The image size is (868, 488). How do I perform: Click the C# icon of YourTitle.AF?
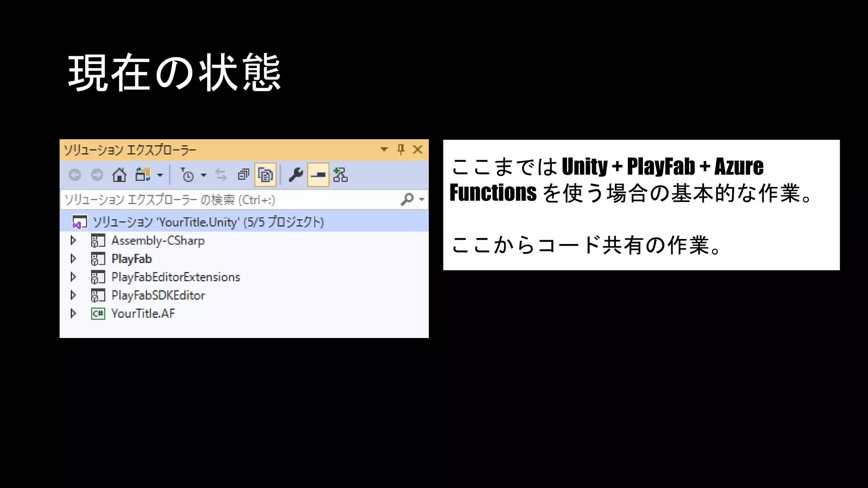click(98, 314)
